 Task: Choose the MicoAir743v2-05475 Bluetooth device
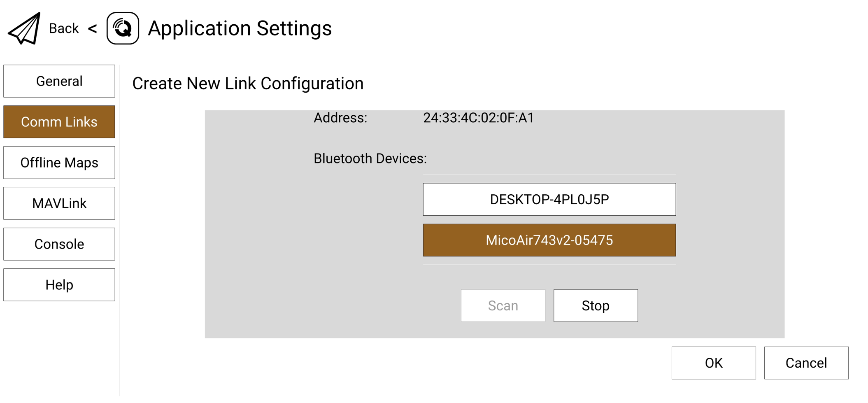549,240
